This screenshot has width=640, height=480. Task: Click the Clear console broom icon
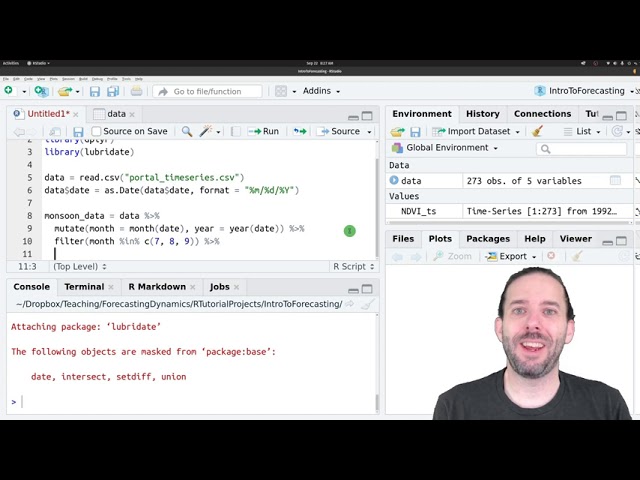coord(368,304)
